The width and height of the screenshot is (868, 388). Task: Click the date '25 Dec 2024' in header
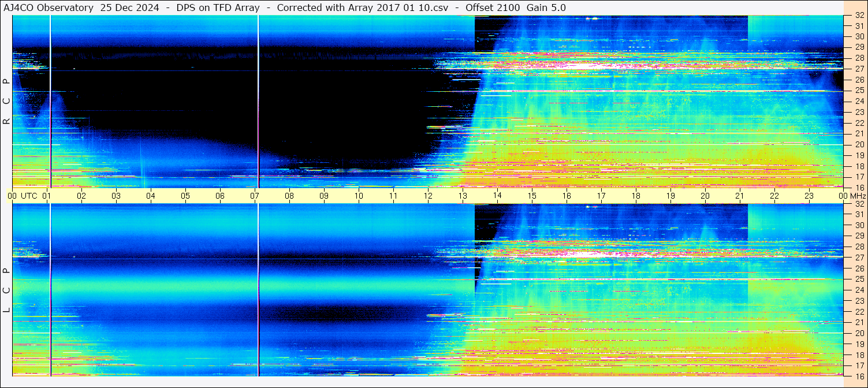point(131,8)
